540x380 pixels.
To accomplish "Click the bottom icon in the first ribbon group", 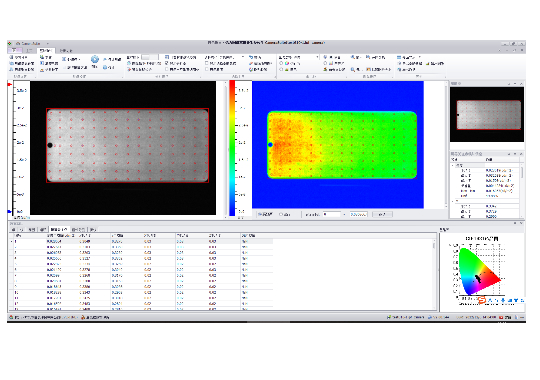I will (11, 69).
